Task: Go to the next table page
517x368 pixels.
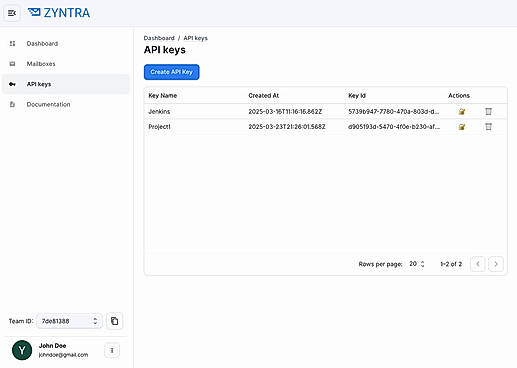Action: click(496, 264)
